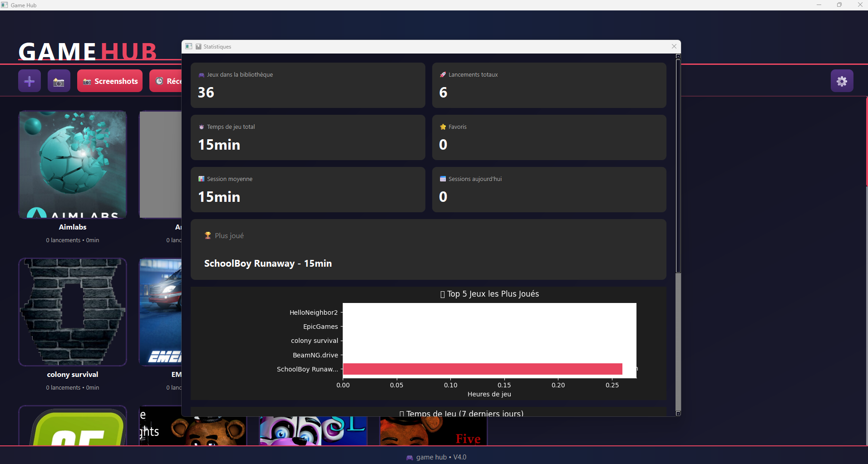Close the Game Hub main window

[860, 5]
